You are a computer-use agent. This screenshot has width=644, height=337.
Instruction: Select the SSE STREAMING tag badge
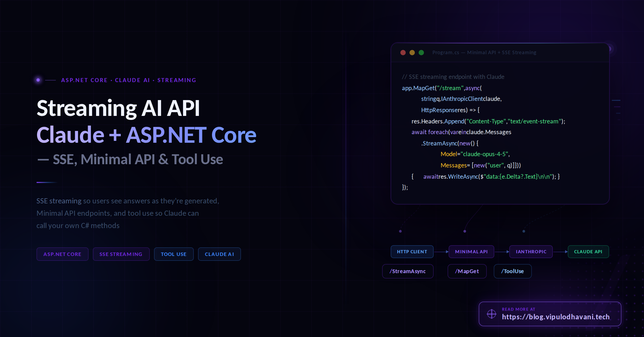coord(121,254)
